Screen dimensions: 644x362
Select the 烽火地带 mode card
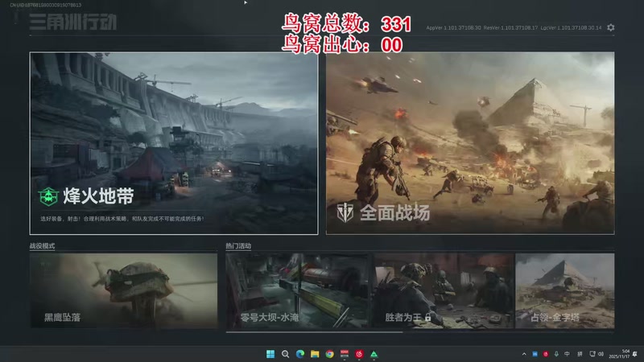[174, 143]
